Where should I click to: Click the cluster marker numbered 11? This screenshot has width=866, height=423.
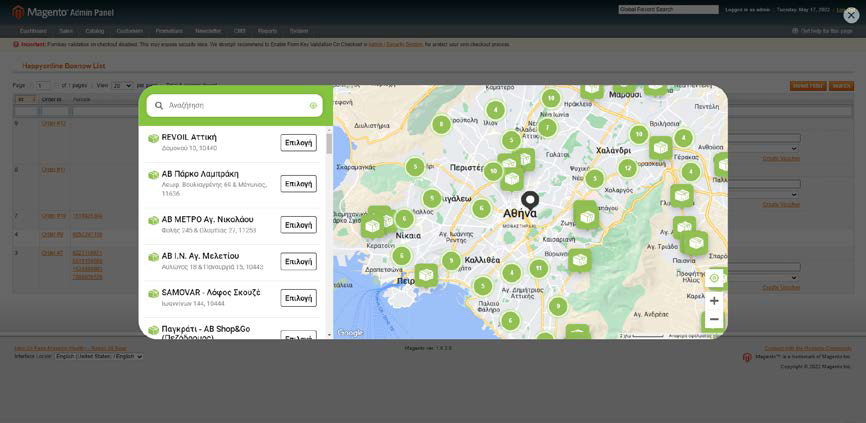point(539,268)
